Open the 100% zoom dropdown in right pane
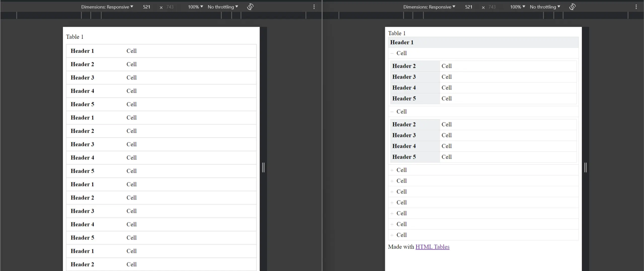Image resolution: width=644 pixels, height=271 pixels. 517,7
